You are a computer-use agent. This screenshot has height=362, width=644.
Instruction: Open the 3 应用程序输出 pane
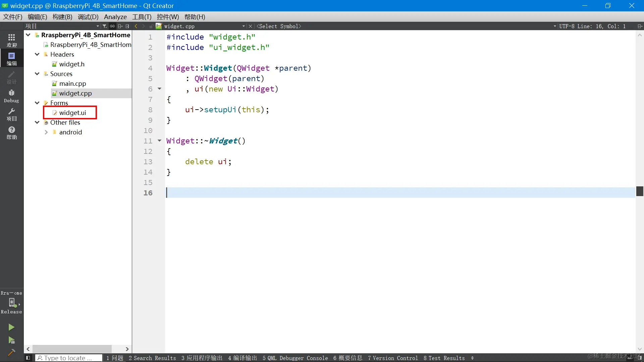click(x=202, y=358)
